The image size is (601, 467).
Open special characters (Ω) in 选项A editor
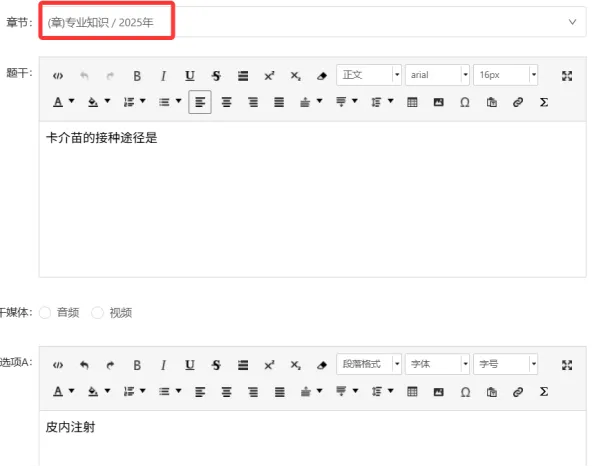coord(465,392)
